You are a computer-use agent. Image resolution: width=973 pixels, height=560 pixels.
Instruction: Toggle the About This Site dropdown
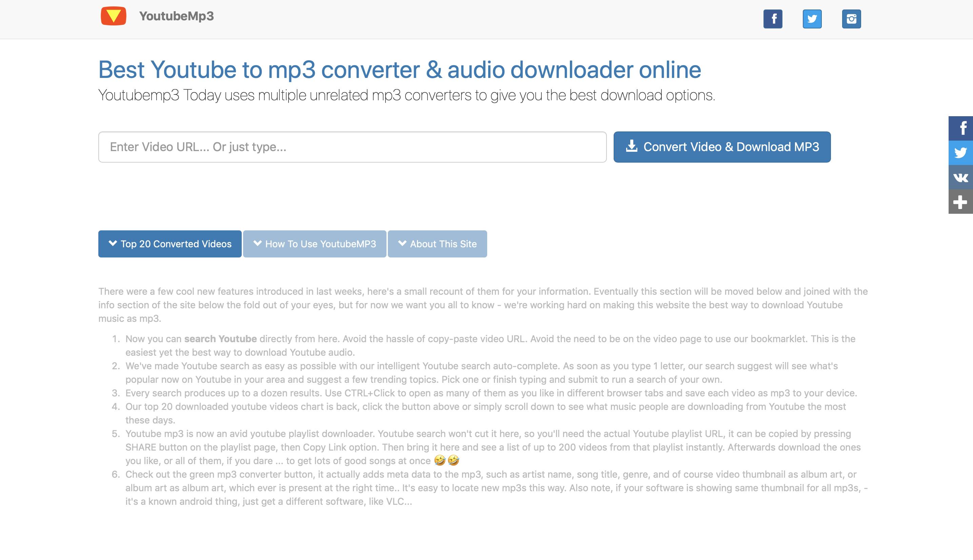pyautogui.click(x=437, y=244)
